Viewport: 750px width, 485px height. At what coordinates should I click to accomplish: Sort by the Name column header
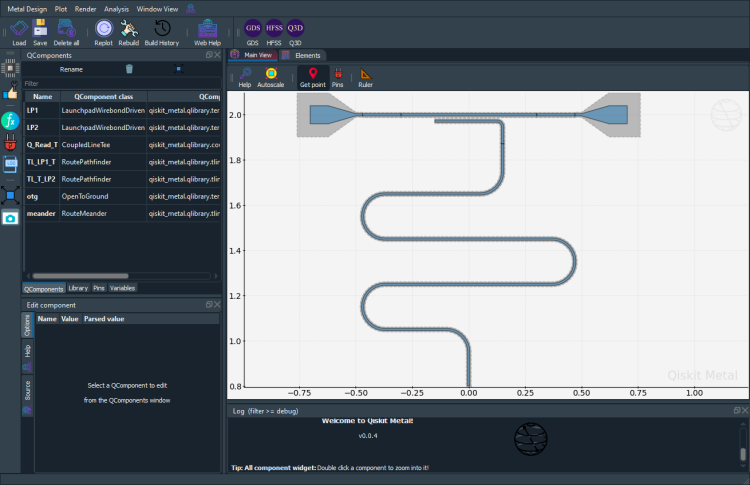pyautogui.click(x=43, y=97)
